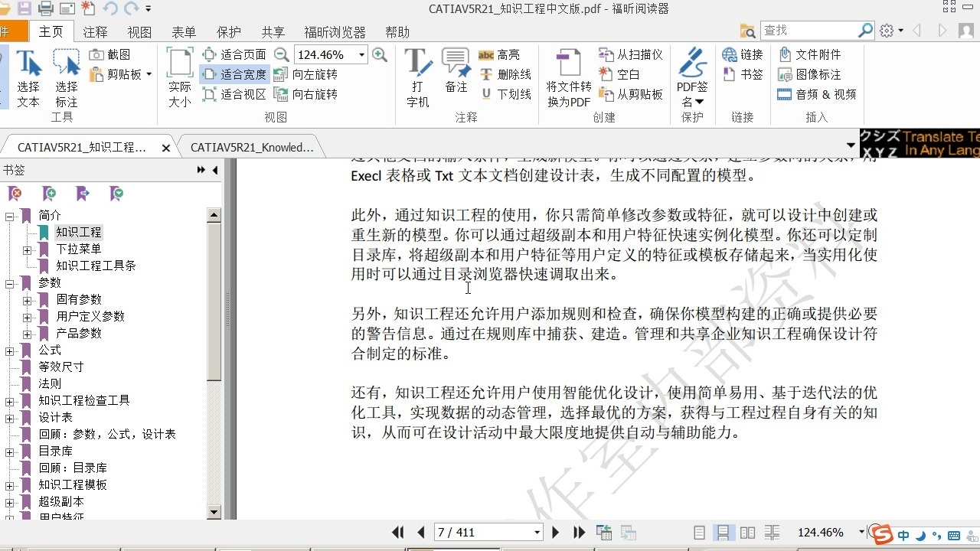Click the add new bookmark icon

click(x=49, y=194)
